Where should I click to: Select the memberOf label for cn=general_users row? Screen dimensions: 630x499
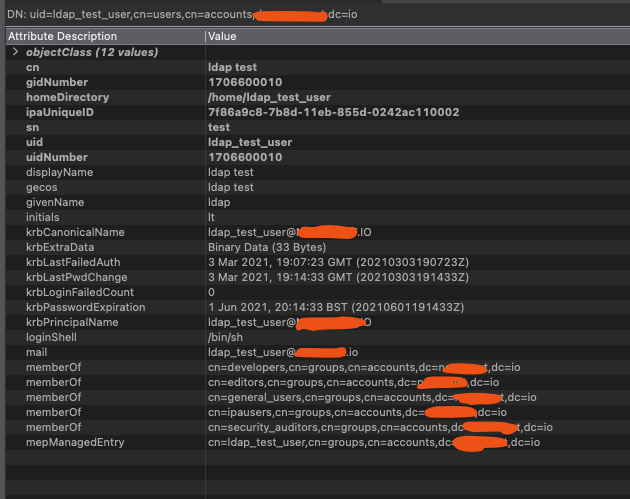pos(53,397)
